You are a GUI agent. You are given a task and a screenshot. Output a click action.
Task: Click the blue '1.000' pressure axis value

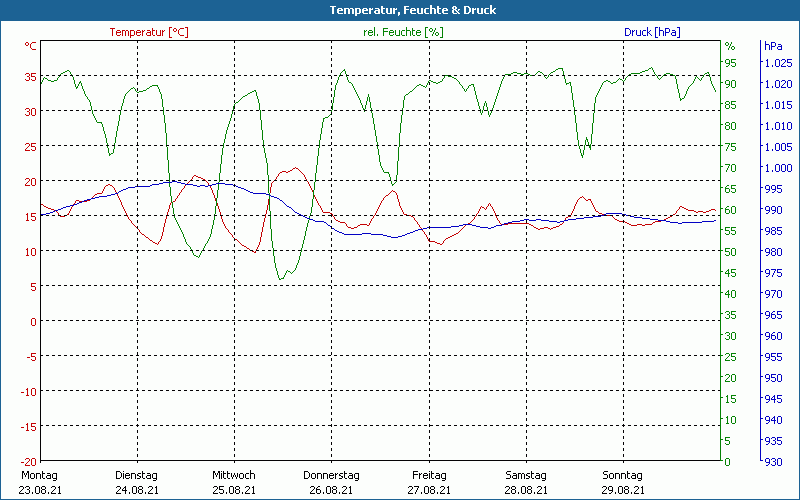(778, 168)
